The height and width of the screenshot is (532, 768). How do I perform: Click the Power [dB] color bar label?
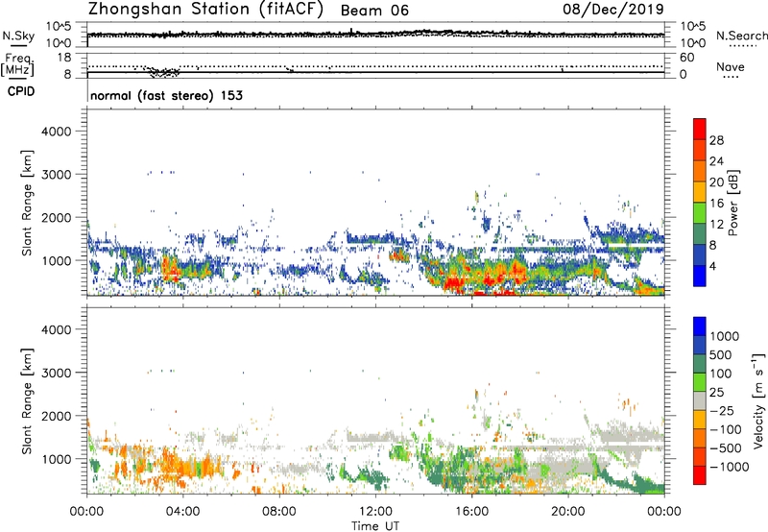pos(732,203)
